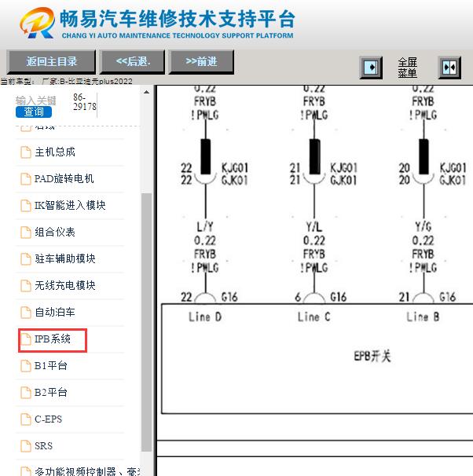Screen dimensions: 473x476
Task: Click the sidebar scroll-up arrow
Action: click(x=146, y=92)
